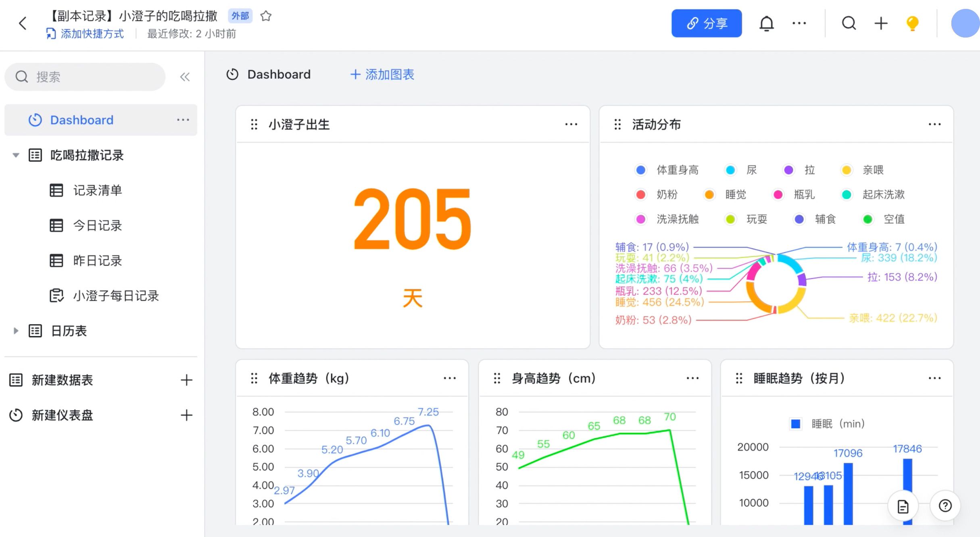This screenshot has height=537, width=980.
Task: Open more options for 小澄子出生 card
Action: point(571,124)
